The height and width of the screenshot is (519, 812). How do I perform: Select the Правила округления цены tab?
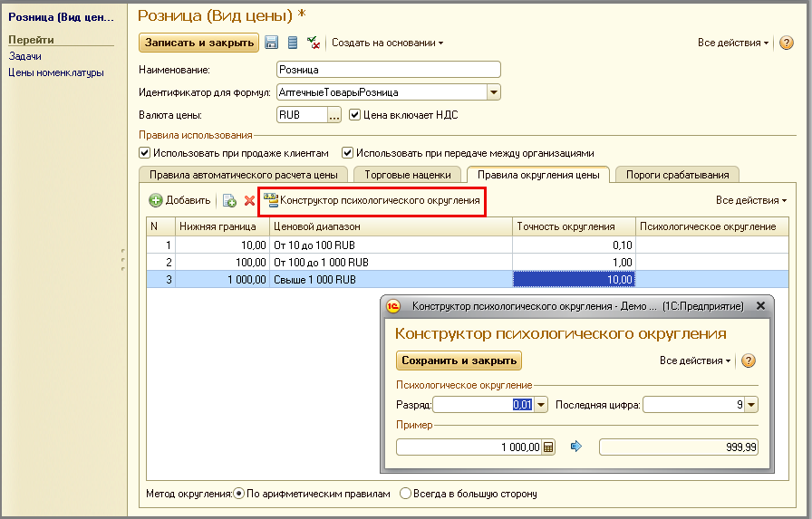pos(538,175)
